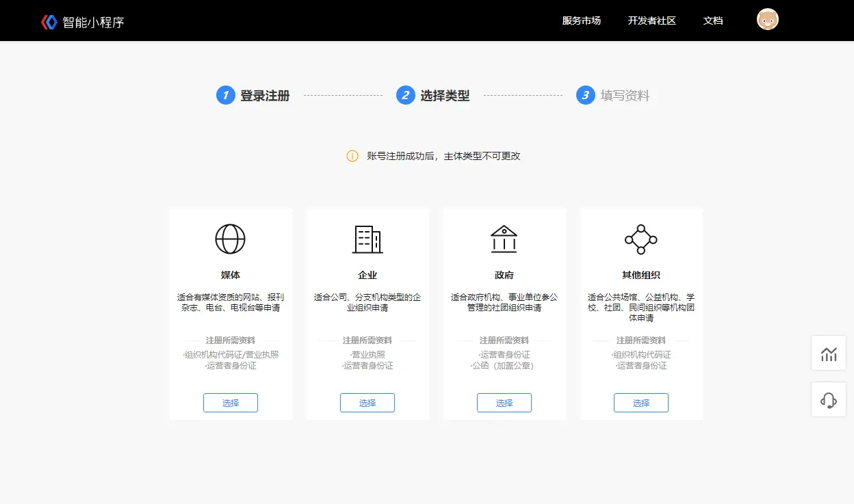
Task: Open the statistics chart floating icon
Action: pos(829,354)
